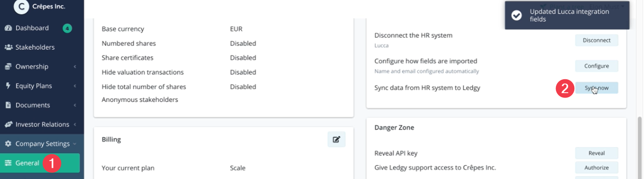Click the Ownership coins icon
The width and height of the screenshot is (644, 179).
[x=8, y=67]
